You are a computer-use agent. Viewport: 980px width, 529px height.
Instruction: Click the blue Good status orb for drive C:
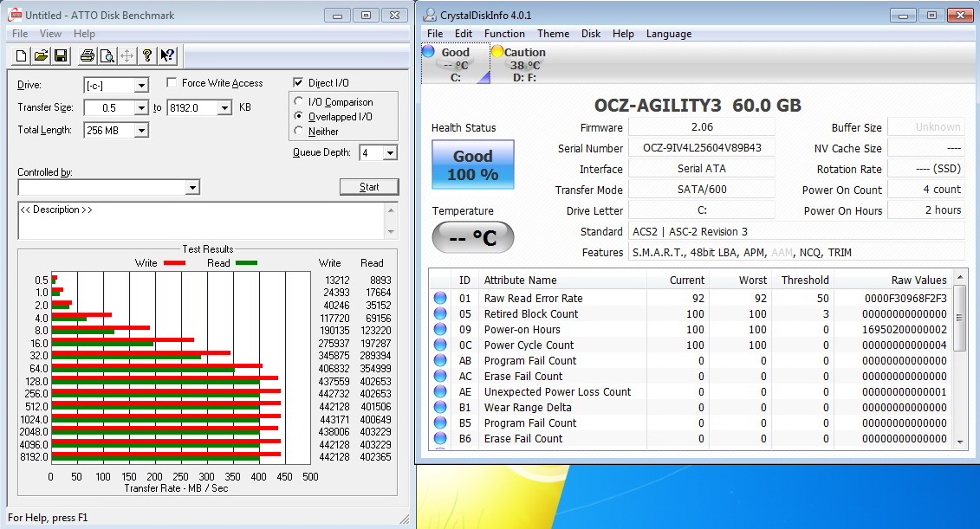[429, 51]
